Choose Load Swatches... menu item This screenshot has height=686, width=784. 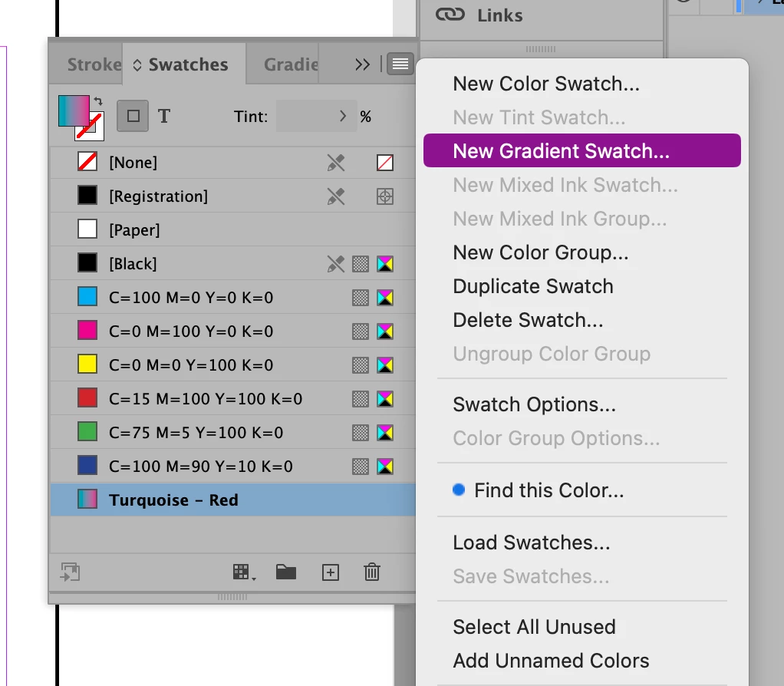[x=582, y=543]
